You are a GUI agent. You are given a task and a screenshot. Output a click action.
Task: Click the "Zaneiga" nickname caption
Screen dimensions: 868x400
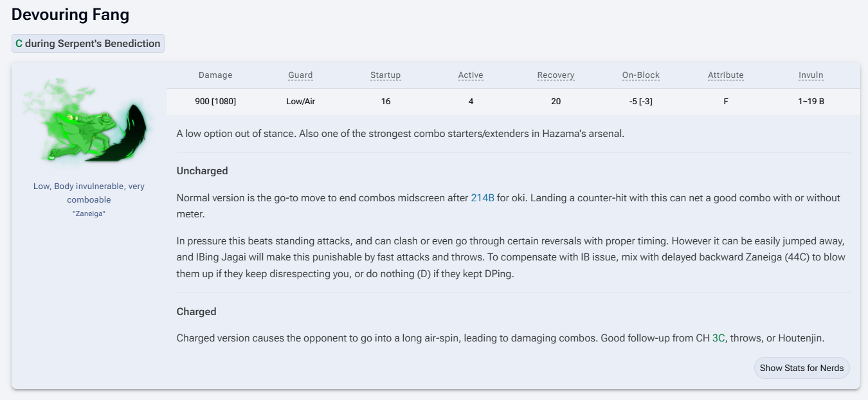point(89,214)
